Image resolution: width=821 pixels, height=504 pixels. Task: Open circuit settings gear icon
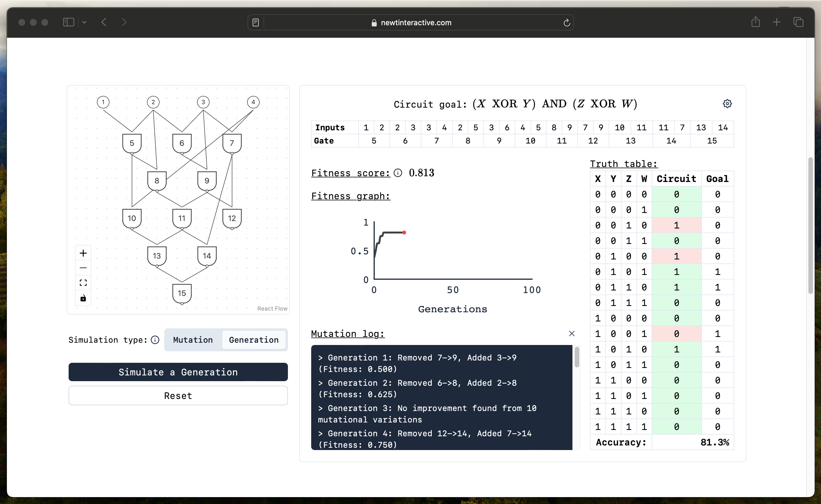coord(727,104)
